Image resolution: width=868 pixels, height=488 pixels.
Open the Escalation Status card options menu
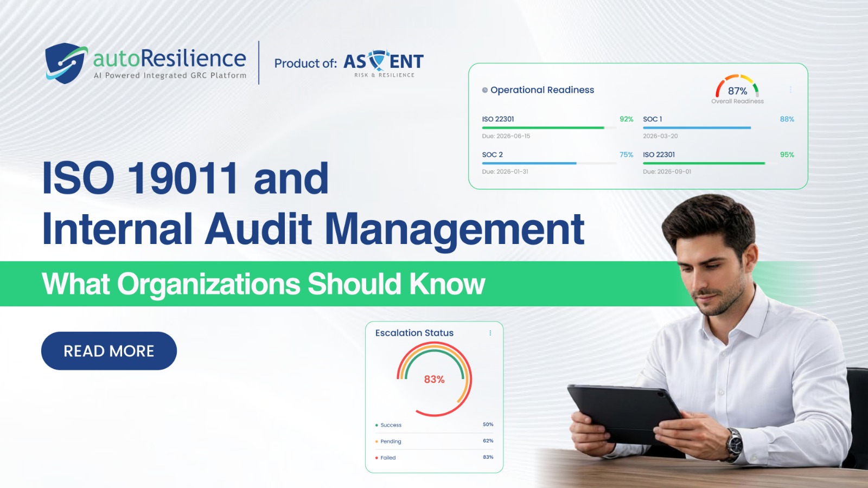pos(490,333)
